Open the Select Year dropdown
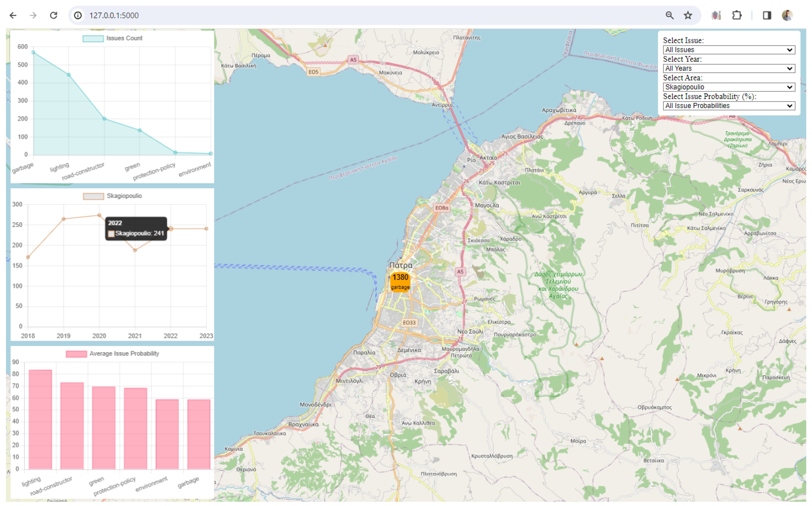Image resolution: width=812 pixels, height=506 pixels. 729,69
